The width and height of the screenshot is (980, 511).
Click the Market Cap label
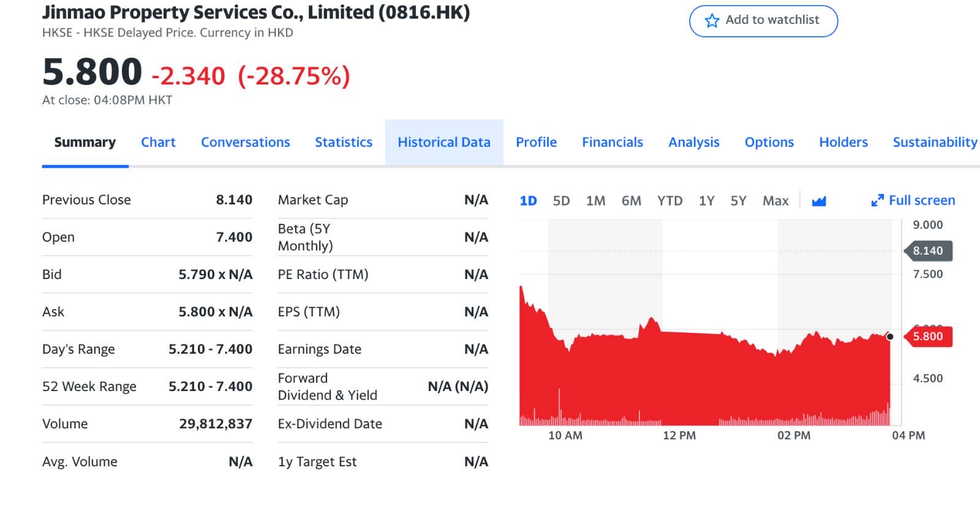[313, 200]
